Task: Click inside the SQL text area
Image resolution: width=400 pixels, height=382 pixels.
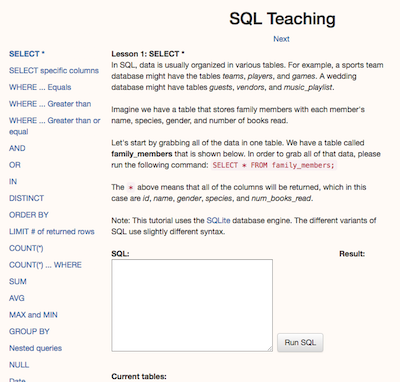Action: tap(192, 305)
